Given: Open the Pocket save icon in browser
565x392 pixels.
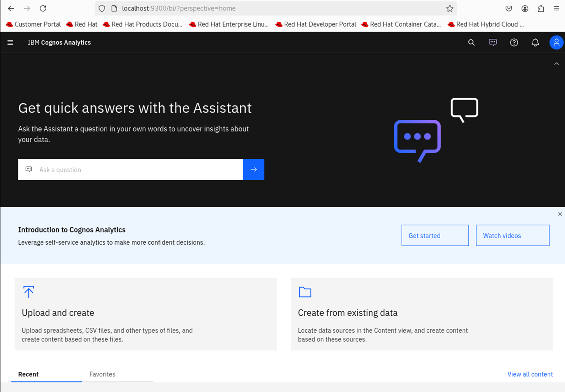Looking at the screenshot, I should 509,9.
